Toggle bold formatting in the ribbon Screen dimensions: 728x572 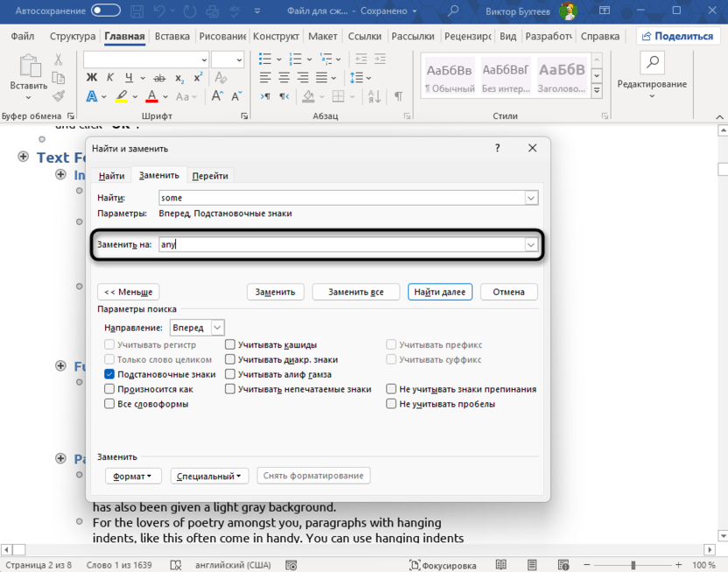(x=92, y=78)
